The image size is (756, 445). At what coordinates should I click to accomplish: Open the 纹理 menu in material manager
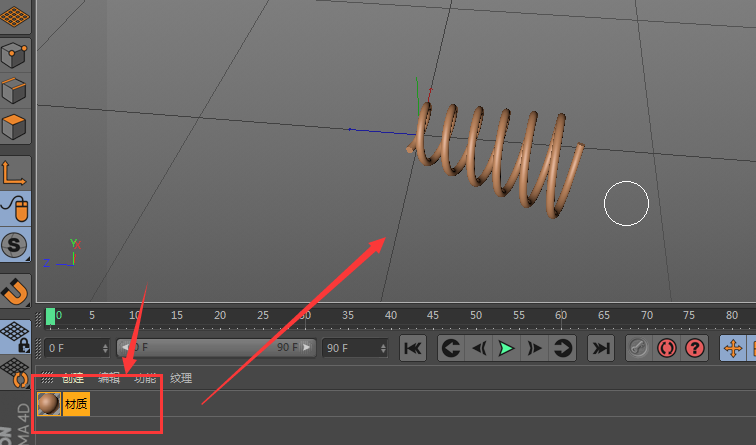click(181, 378)
